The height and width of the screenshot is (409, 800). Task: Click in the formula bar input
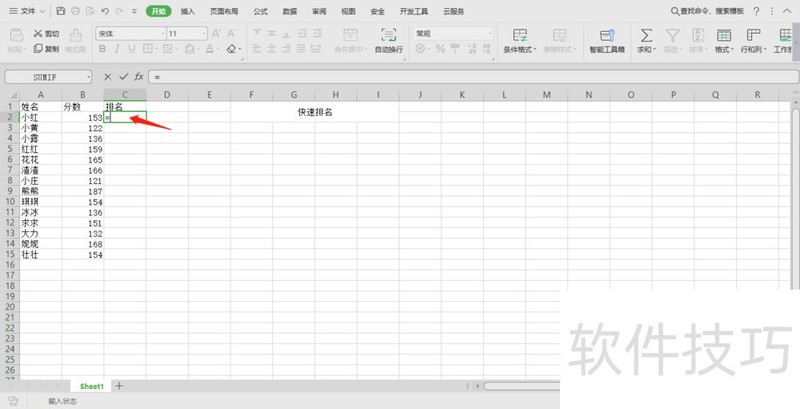point(473,77)
